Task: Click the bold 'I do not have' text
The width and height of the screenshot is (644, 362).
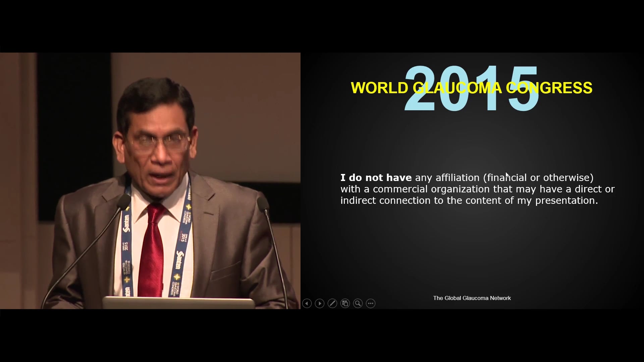Action: pos(376,178)
